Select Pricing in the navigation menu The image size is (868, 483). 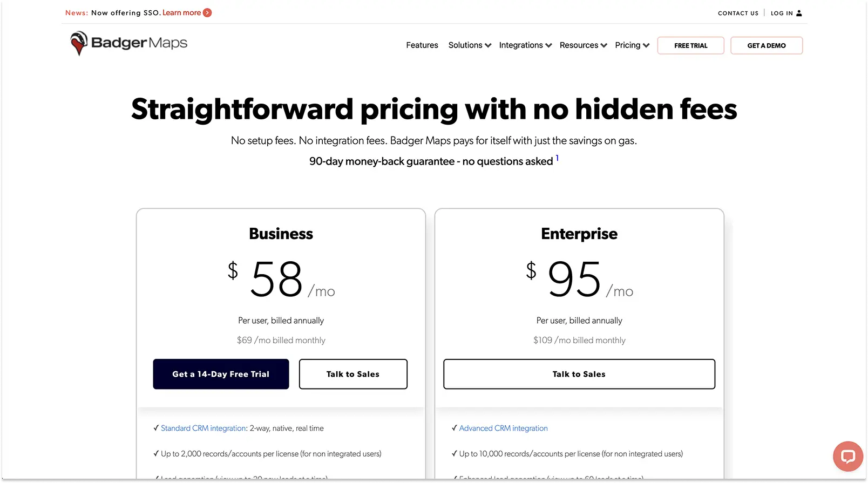tap(628, 45)
